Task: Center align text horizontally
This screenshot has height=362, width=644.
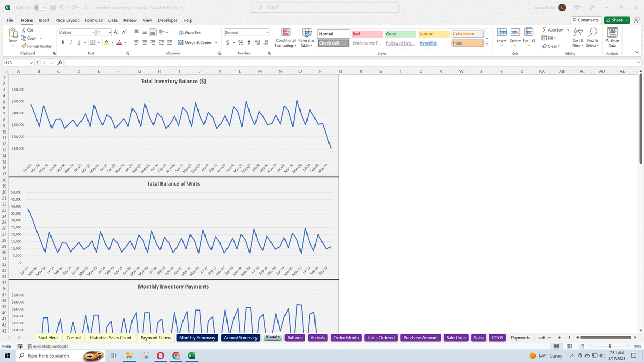Action: click(x=145, y=42)
